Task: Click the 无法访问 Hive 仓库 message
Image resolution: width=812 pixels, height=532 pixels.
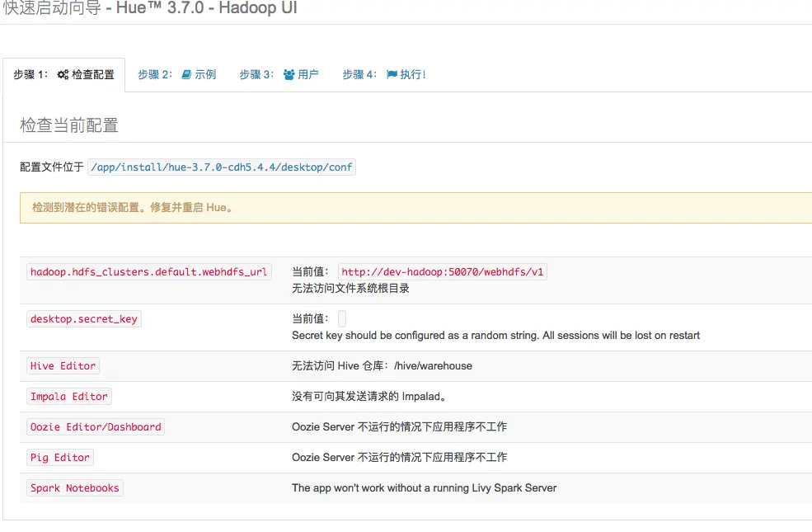Action: pos(383,366)
